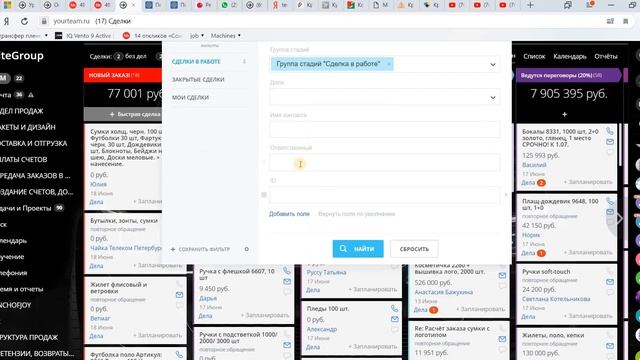Open the job bookmarks folder
This screenshot has width=640, height=360.
197,36
